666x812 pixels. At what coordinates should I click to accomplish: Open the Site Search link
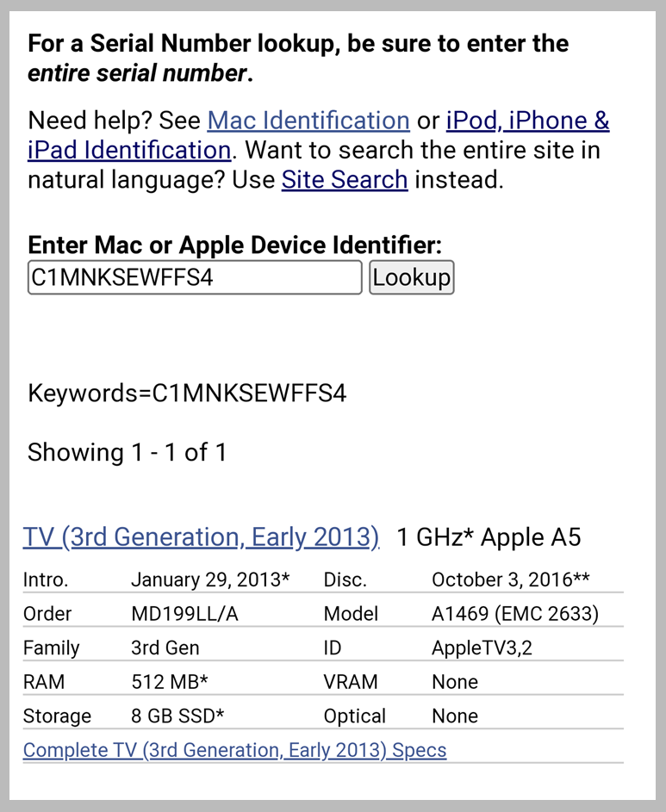(345, 180)
